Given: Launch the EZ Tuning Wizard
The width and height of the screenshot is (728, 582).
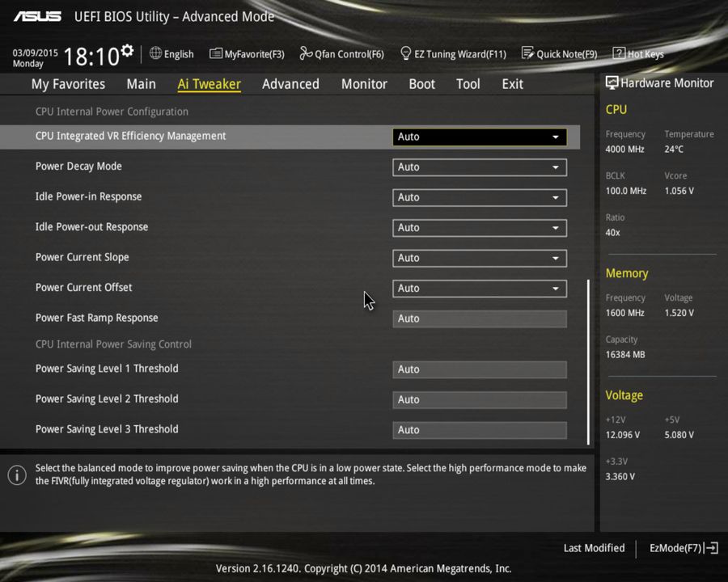Looking at the screenshot, I should [453, 53].
